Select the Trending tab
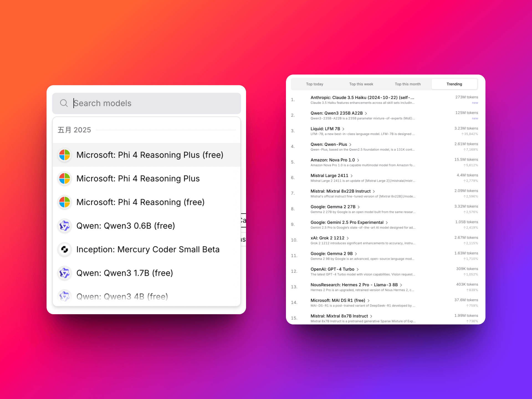532x399 pixels. [x=454, y=84]
